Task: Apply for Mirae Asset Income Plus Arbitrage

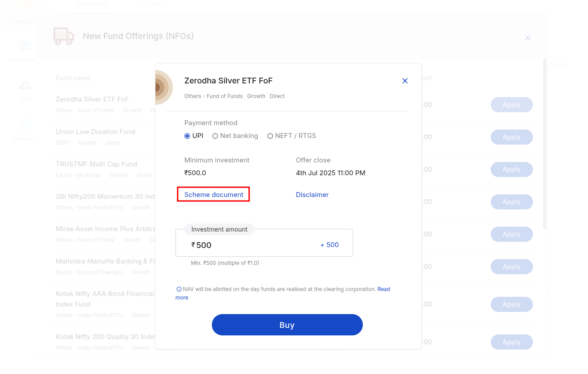Action: (512, 234)
